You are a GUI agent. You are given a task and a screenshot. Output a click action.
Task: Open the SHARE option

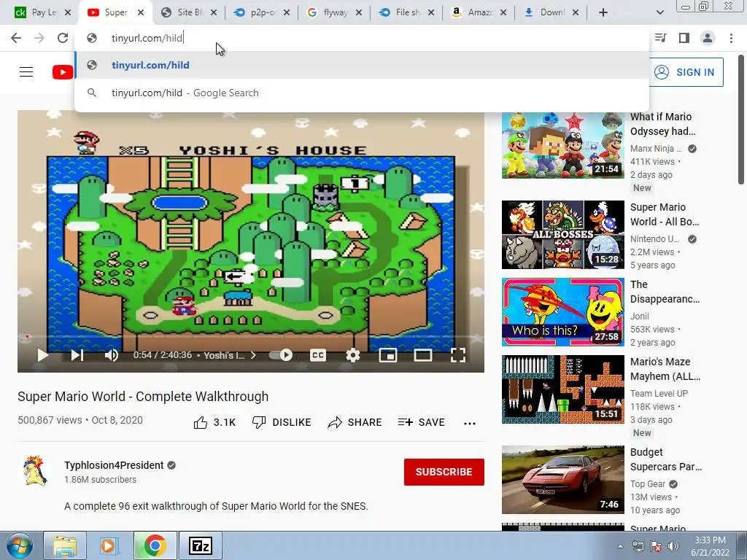pos(355,422)
